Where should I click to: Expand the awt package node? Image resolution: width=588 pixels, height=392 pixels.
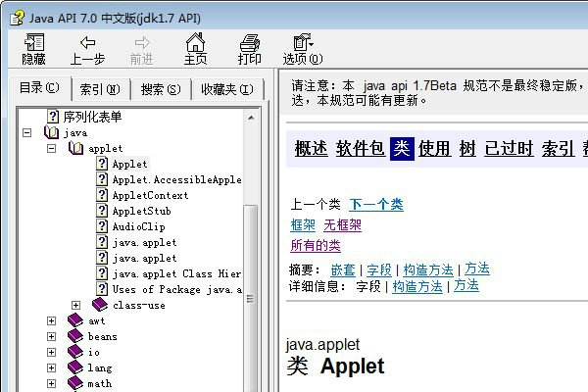click(51, 321)
